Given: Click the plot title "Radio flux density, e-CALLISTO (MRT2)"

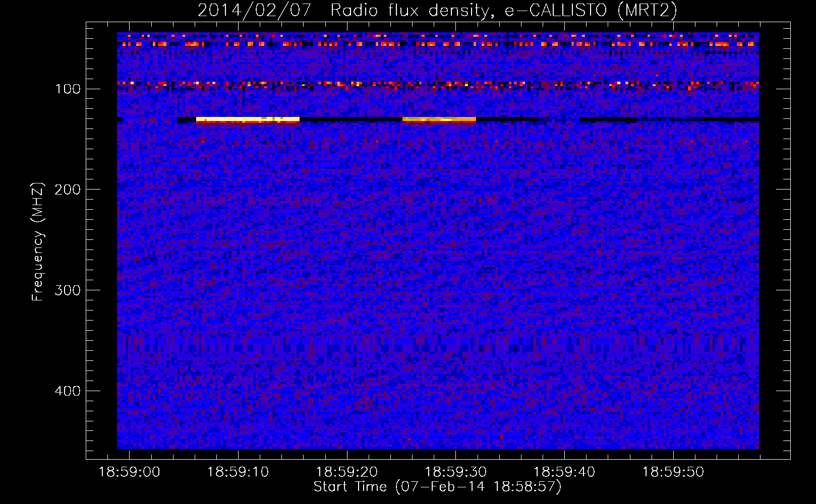Looking at the screenshot, I should [504, 10].
